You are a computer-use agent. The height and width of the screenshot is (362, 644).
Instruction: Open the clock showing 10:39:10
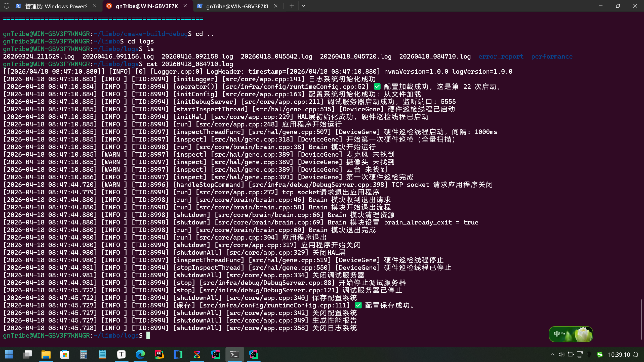pyautogui.click(x=619, y=354)
